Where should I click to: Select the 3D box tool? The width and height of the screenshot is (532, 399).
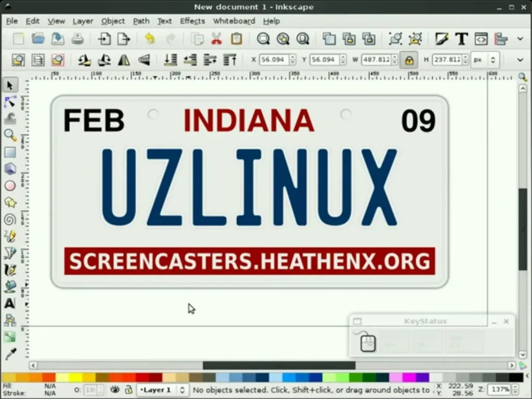point(10,169)
